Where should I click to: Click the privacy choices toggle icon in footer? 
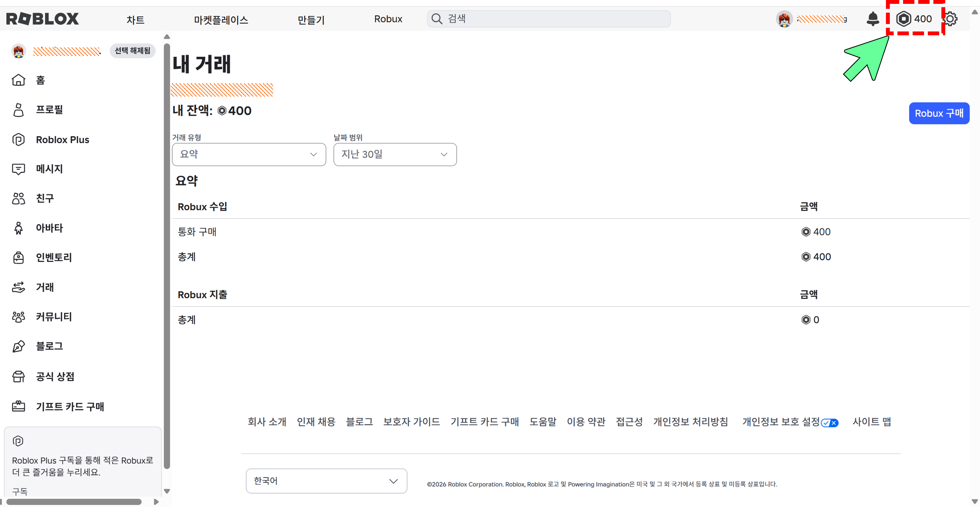[829, 423]
